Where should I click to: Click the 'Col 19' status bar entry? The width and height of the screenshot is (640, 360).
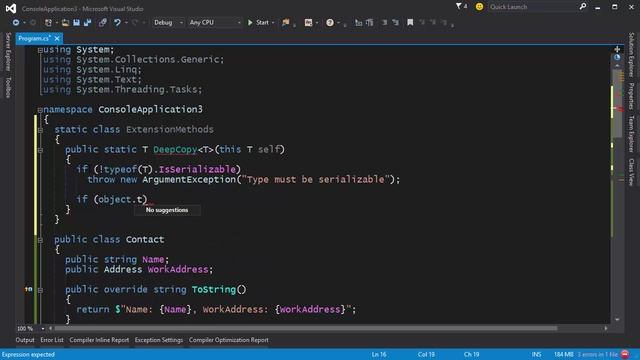[x=426, y=354]
